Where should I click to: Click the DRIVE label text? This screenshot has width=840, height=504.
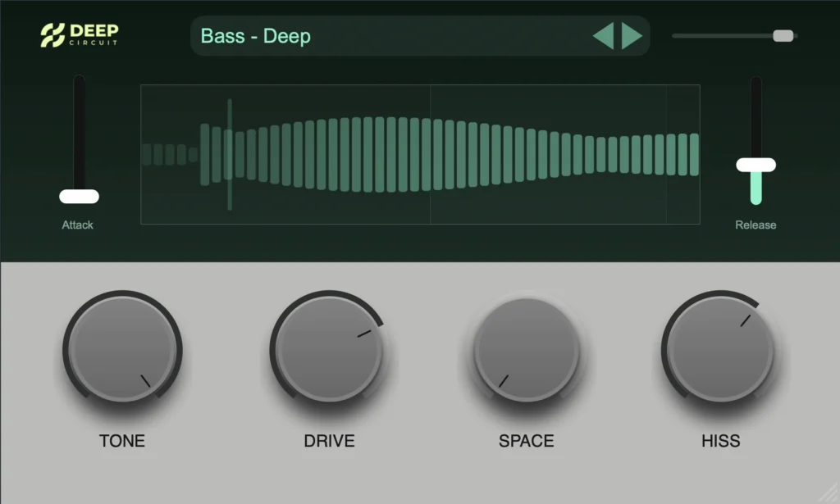pyautogui.click(x=329, y=441)
